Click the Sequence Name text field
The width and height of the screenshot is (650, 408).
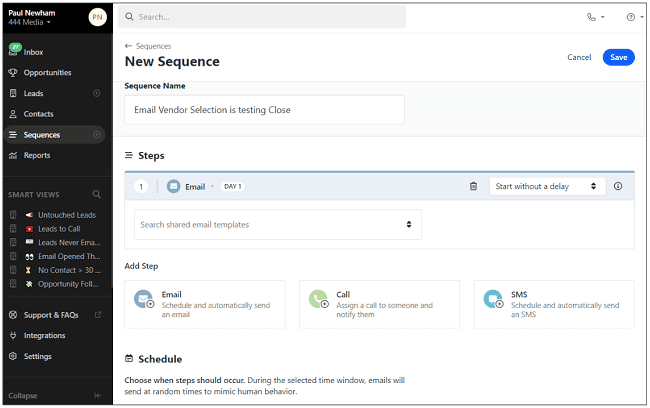264,110
